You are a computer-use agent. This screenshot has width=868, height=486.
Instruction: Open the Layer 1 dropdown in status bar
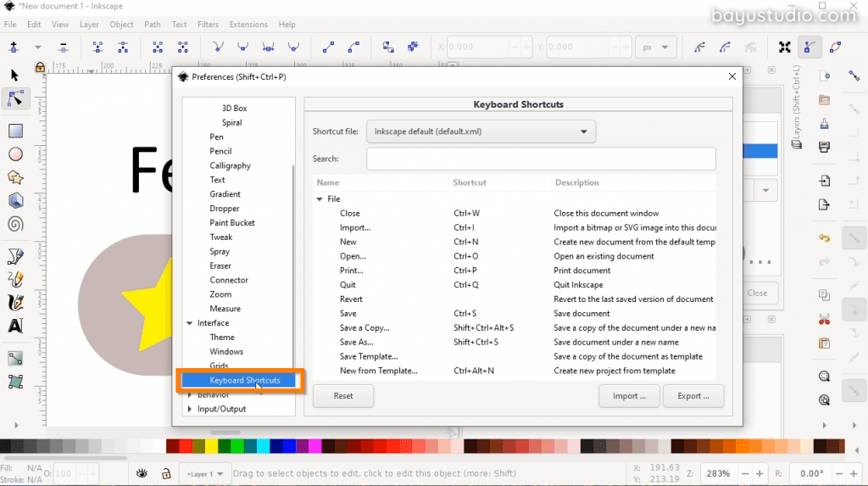pyautogui.click(x=205, y=474)
